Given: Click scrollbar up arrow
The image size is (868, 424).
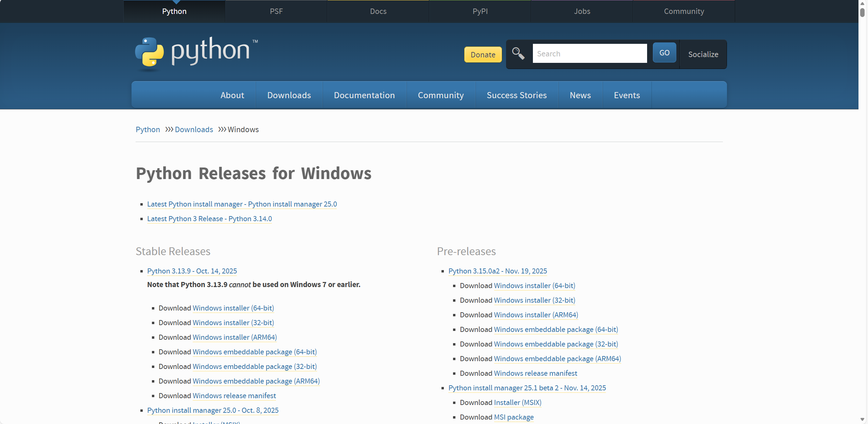Looking at the screenshot, I should point(862,3).
